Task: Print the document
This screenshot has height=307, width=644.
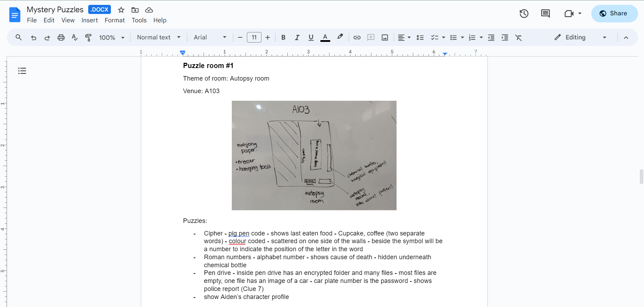Action: click(61, 37)
